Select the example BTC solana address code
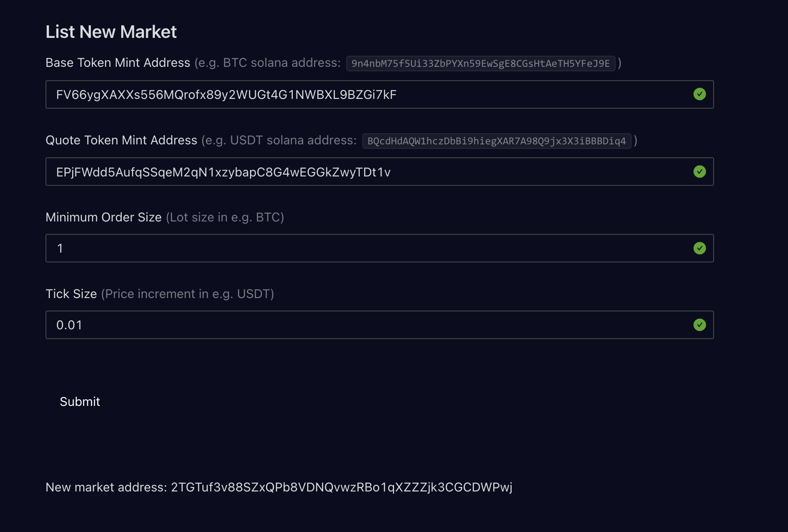This screenshot has width=788, height=532. (x=480, y=63)
